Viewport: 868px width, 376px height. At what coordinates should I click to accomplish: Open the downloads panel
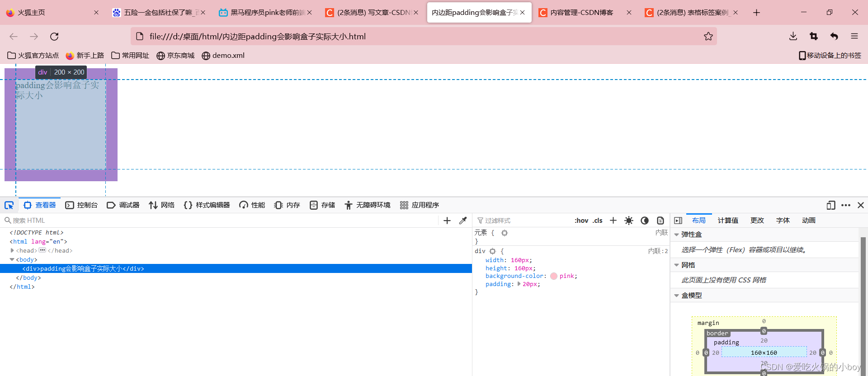(793, 36)
